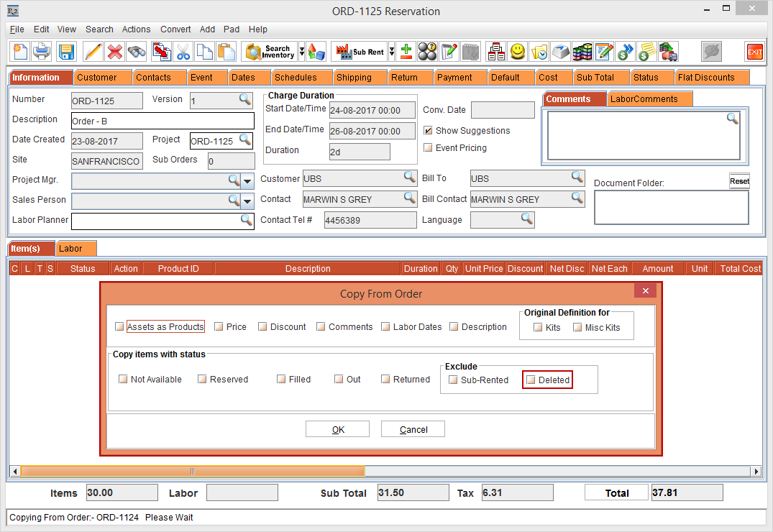Click the yellow smiley face icon

click(x=517, y=52)
